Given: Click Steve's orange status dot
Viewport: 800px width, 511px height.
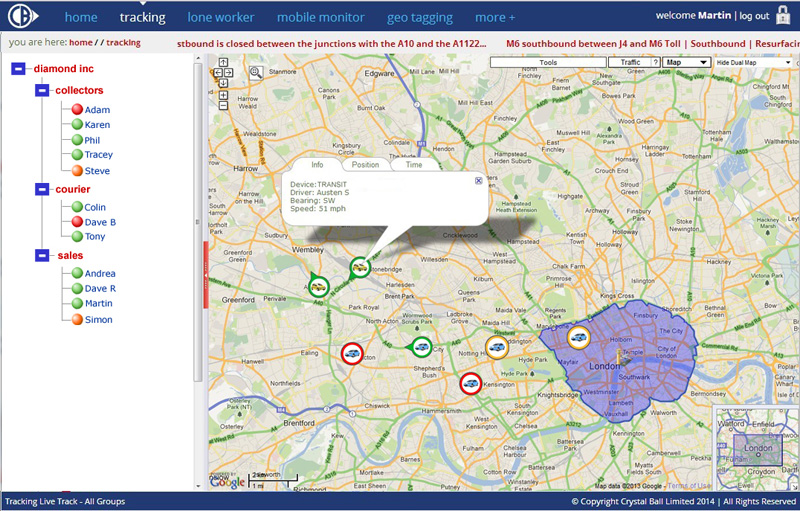Looking at the screenshot, I should coord(77,170).
